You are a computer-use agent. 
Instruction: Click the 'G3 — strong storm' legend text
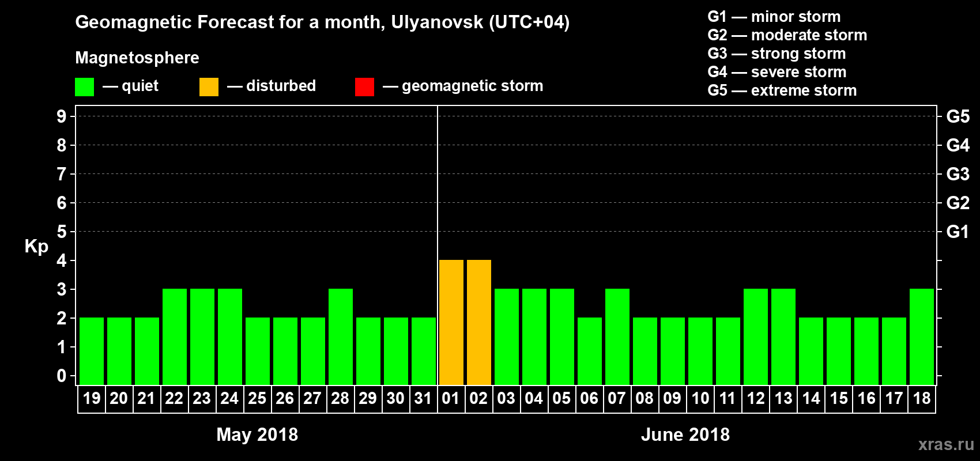[777, 54]
